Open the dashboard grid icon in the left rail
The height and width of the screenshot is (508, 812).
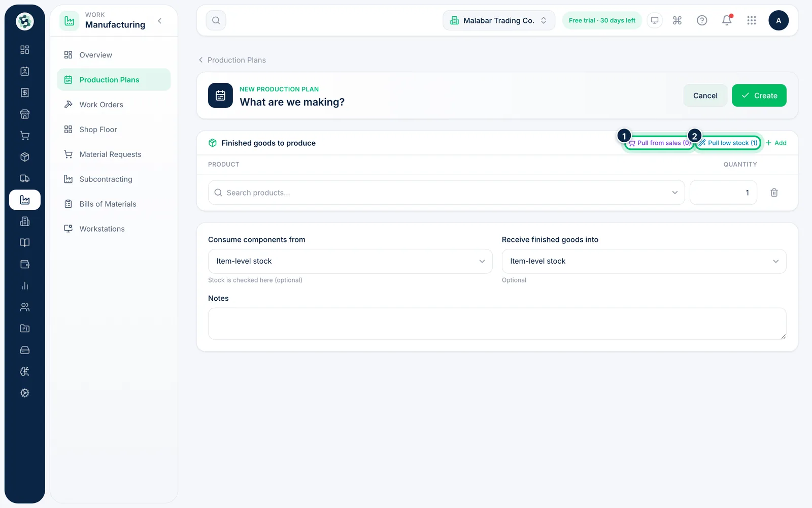point(24,50)
